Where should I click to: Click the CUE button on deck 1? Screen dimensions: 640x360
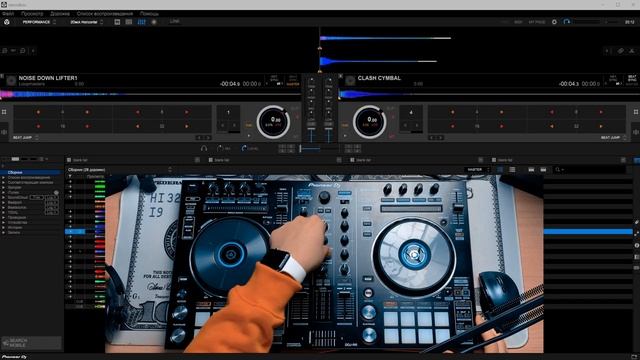249,125
